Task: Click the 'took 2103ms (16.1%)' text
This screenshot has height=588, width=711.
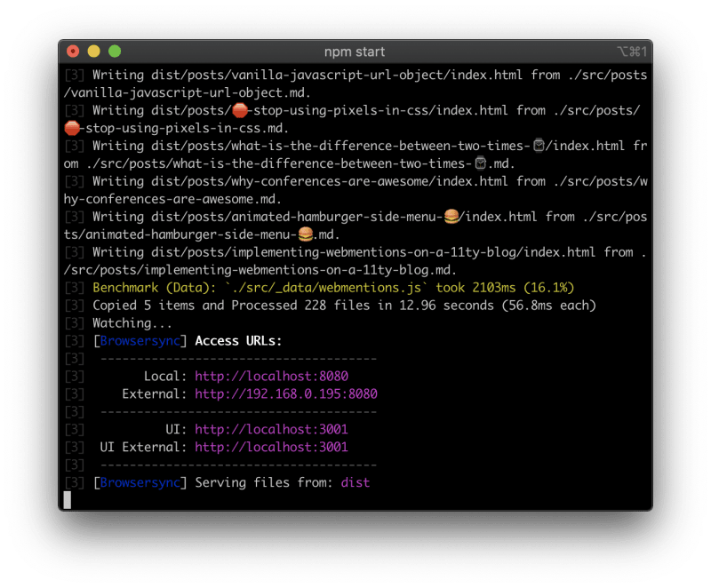Action: [505, 288]
